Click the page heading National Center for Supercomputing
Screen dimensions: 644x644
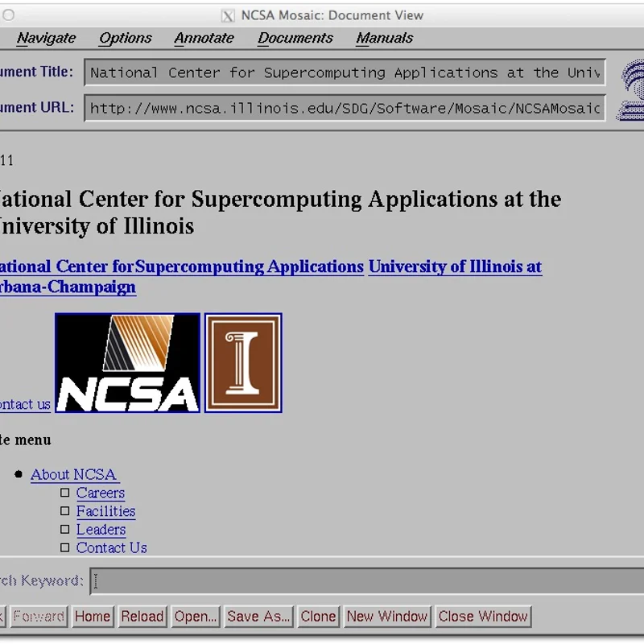pyautogui.click(x=280, y=213)
